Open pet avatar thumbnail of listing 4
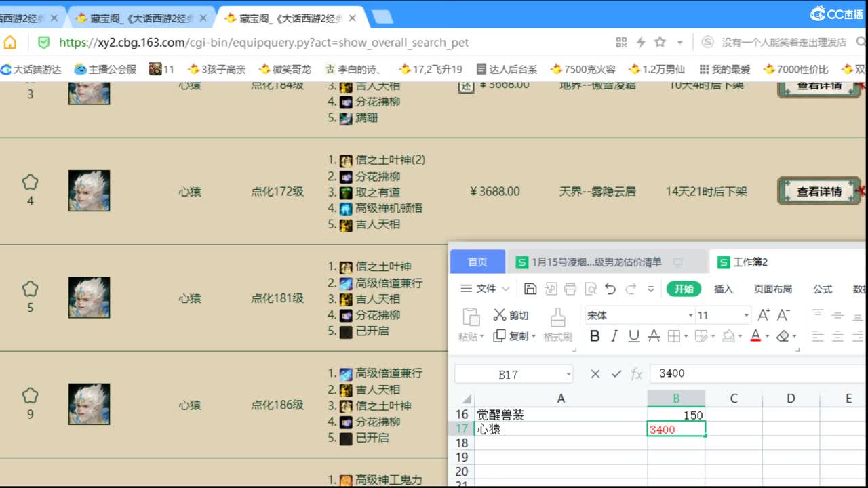This screenshot has width=868, height=488. coord(89,190)
